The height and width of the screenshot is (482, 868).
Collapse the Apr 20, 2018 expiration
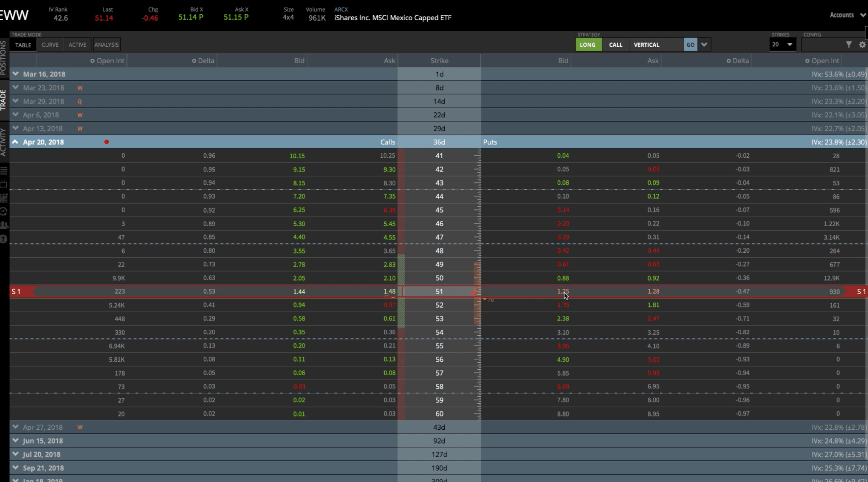click(15, 142)
